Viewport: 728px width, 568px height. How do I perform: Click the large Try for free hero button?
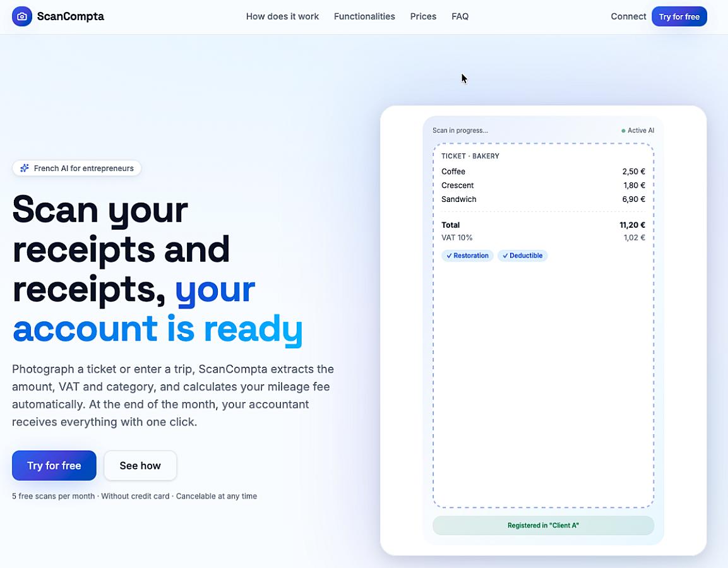(x=54, y=466)
